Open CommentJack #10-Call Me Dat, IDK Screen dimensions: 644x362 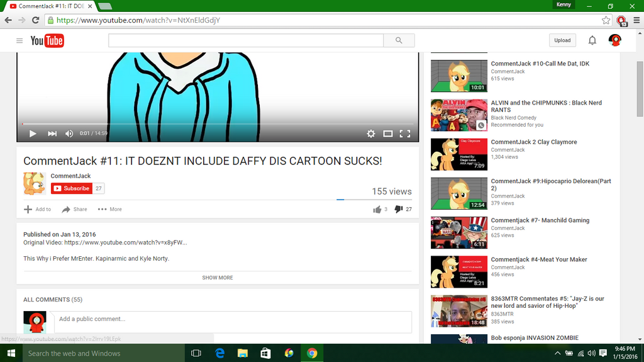click(540, 64)
